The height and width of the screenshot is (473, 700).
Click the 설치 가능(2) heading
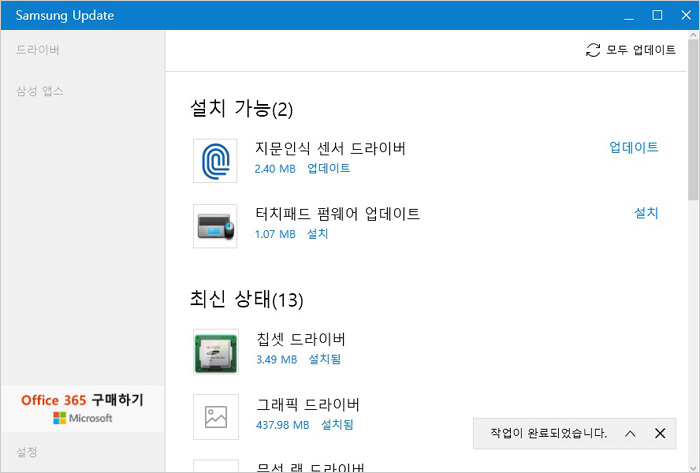pyautogui.click(x=242, y=108)
